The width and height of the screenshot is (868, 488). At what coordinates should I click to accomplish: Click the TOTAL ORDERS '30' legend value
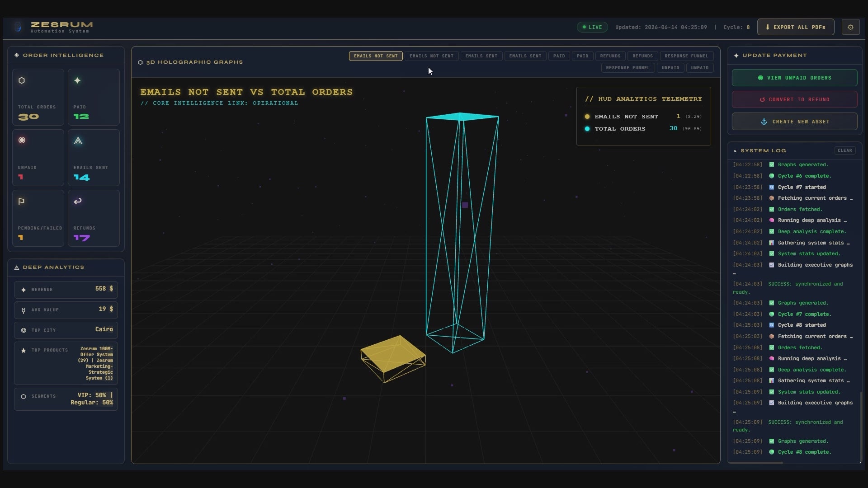pos(673,129)
